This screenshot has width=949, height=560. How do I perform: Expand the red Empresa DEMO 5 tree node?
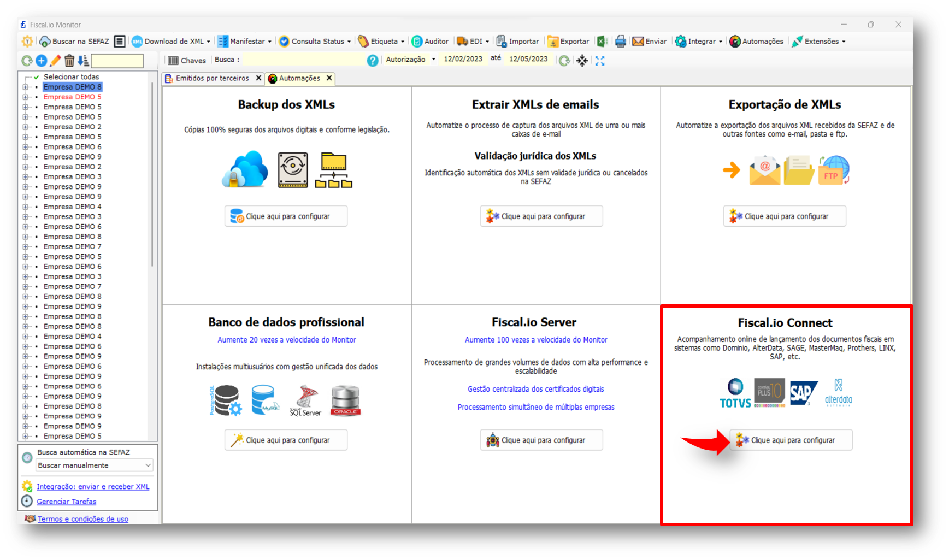[25, 97]
